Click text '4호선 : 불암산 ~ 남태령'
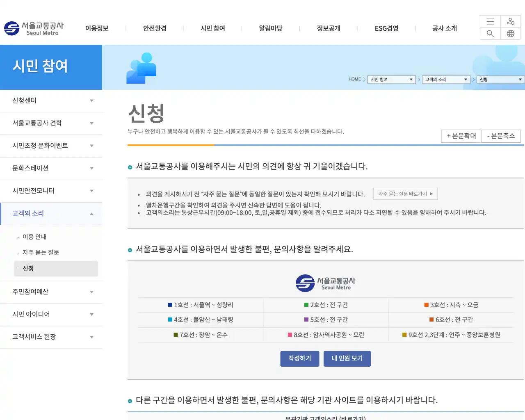525x420 pixels. coord(203,320)
